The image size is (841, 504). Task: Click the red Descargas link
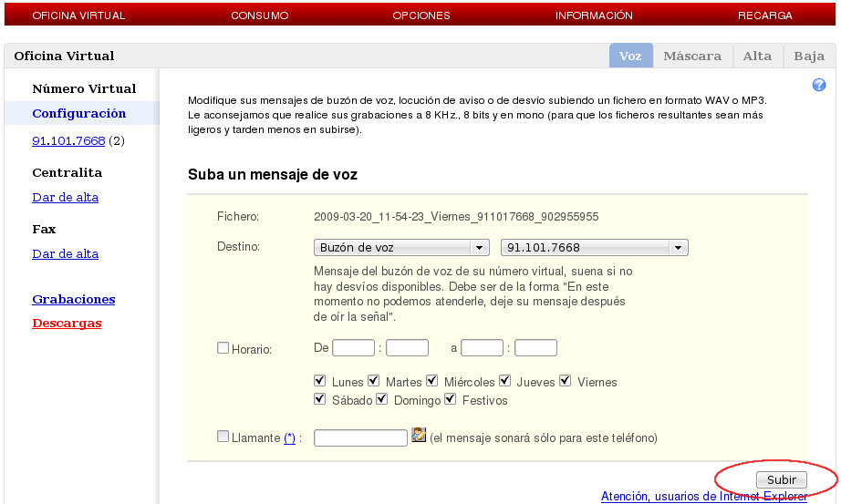(x=67, y=323)
